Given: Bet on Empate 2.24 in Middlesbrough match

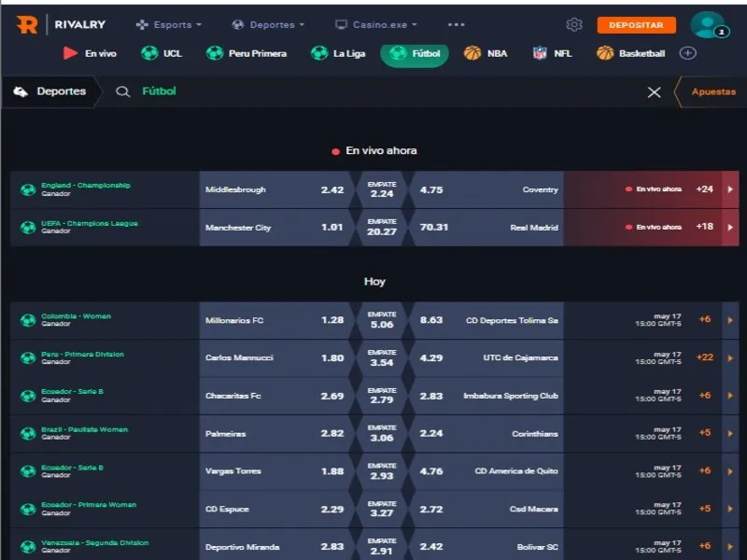Looking at the screenshot, I should pyautogui.click(x=382, y=189).
